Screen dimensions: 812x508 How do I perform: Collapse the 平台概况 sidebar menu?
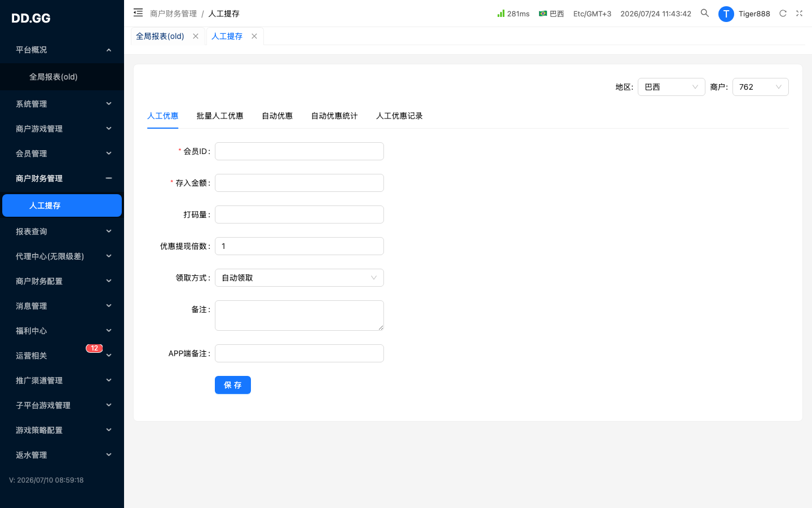point(62,50)
